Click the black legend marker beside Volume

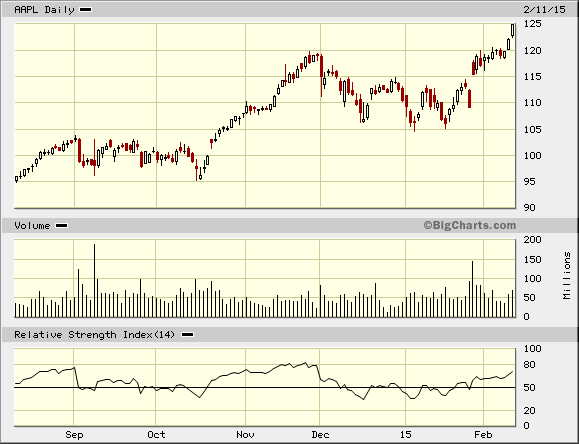pos(61,226)
